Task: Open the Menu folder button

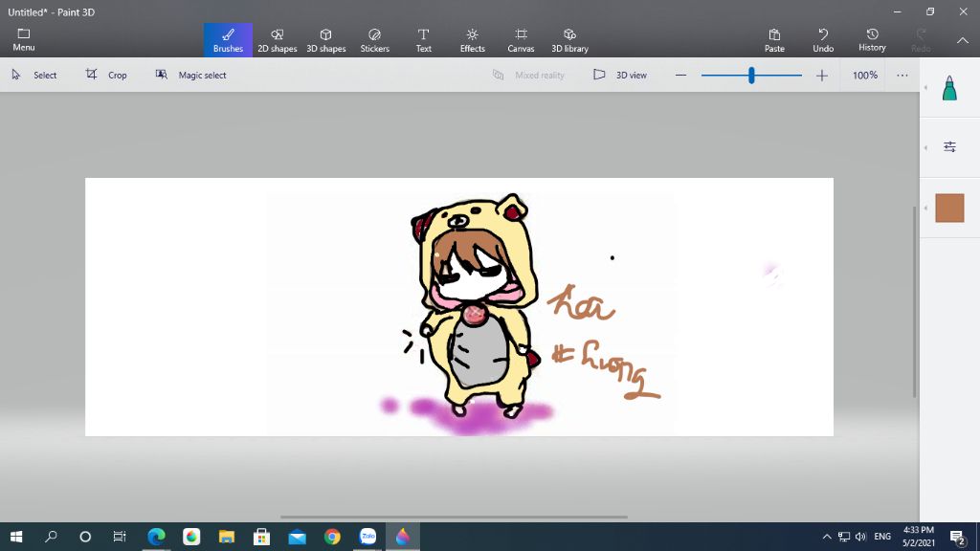Action: [x=24, y=40]
